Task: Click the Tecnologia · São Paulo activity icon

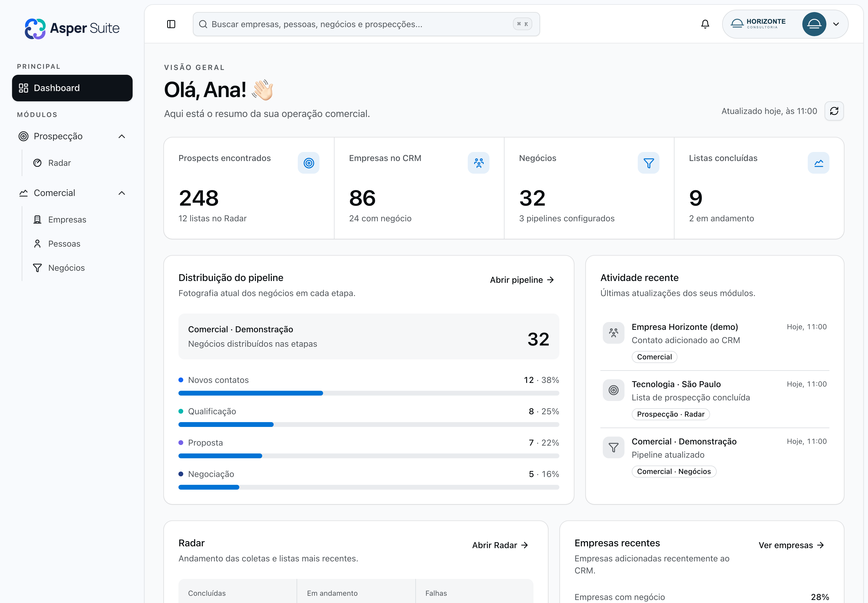Action: coord(613,390)
